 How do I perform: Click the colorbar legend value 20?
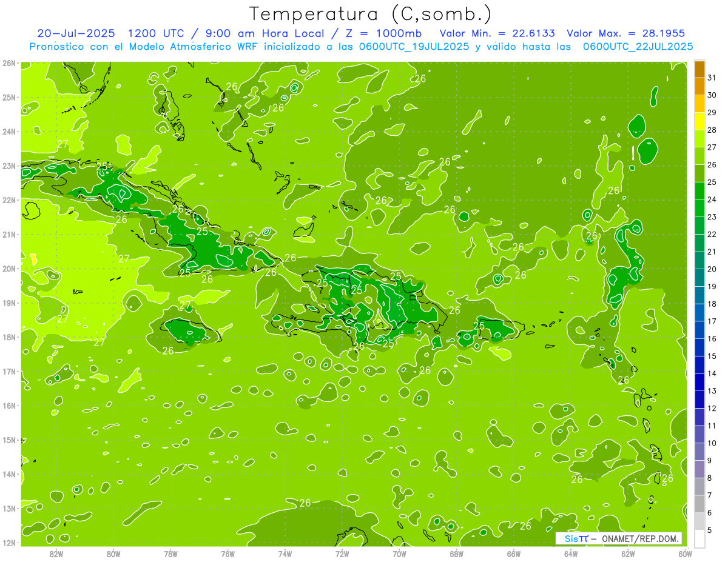[712, 269]
